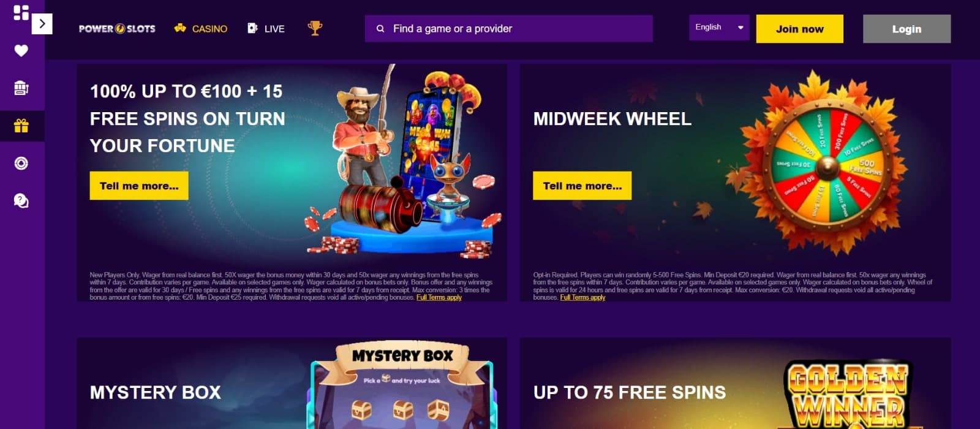
Task: Open Full Terms apply link under welcome offer
Action: (439, 297)
